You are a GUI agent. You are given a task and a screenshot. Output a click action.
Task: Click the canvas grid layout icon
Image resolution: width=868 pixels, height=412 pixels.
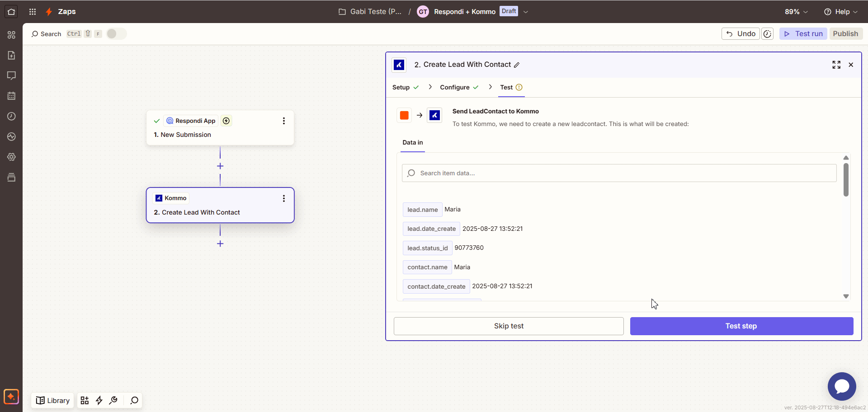coord(85,400)
